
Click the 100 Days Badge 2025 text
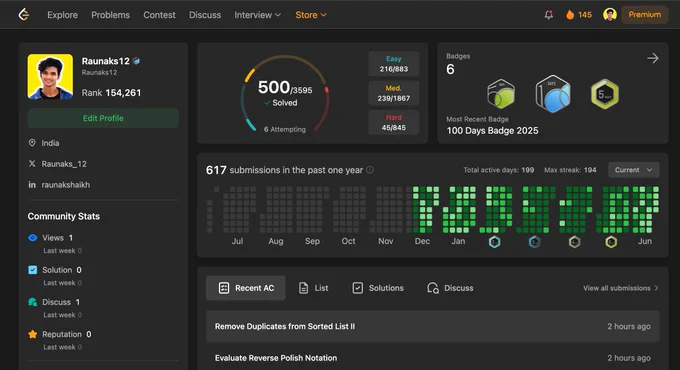[x=492, y=131]
